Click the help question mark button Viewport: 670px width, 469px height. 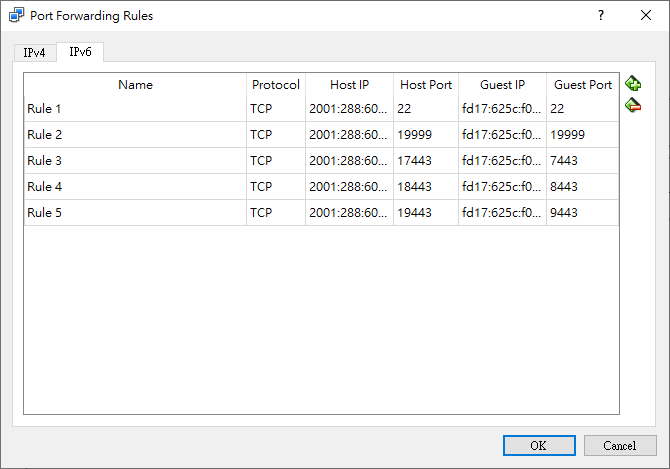[601, 16]
